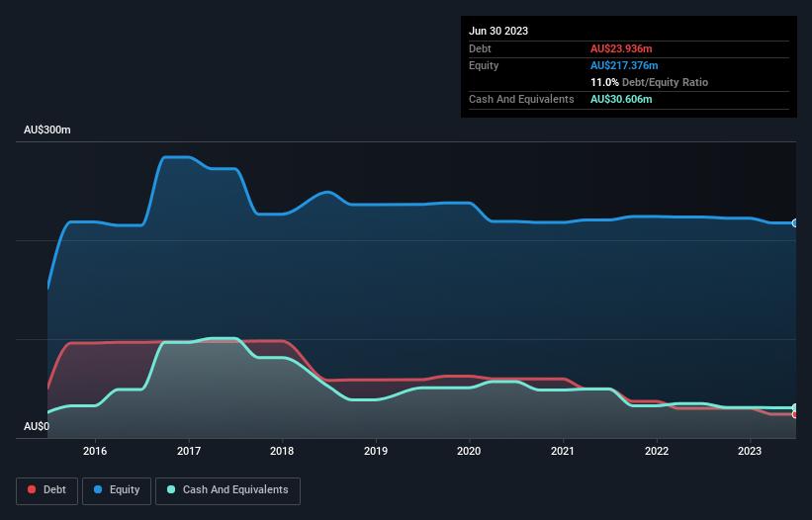Click the 2022 axis label
The image size is (812, 520).
[x=657, y=451]
